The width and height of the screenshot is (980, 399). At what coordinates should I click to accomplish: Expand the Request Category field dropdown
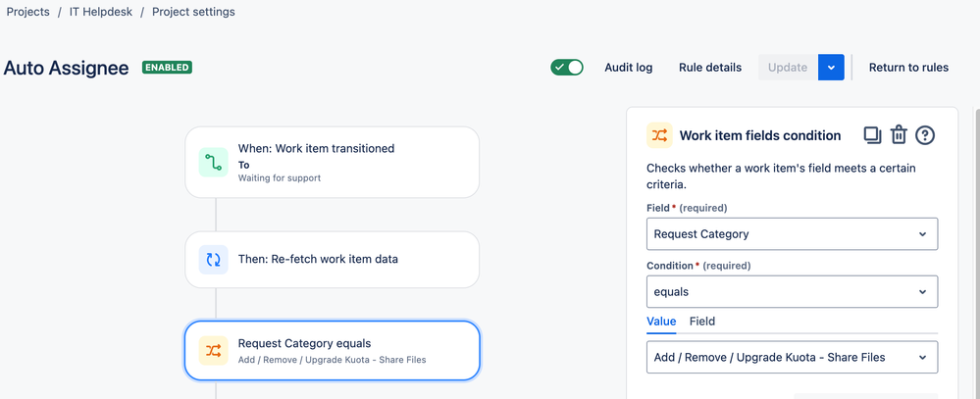[x=792, y=234]
